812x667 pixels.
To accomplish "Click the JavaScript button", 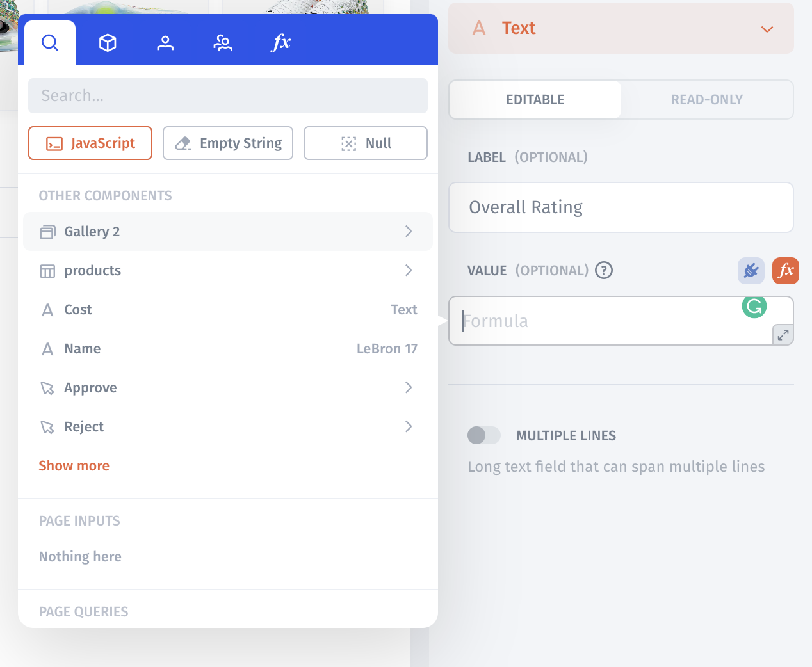I will click(90, 143).
